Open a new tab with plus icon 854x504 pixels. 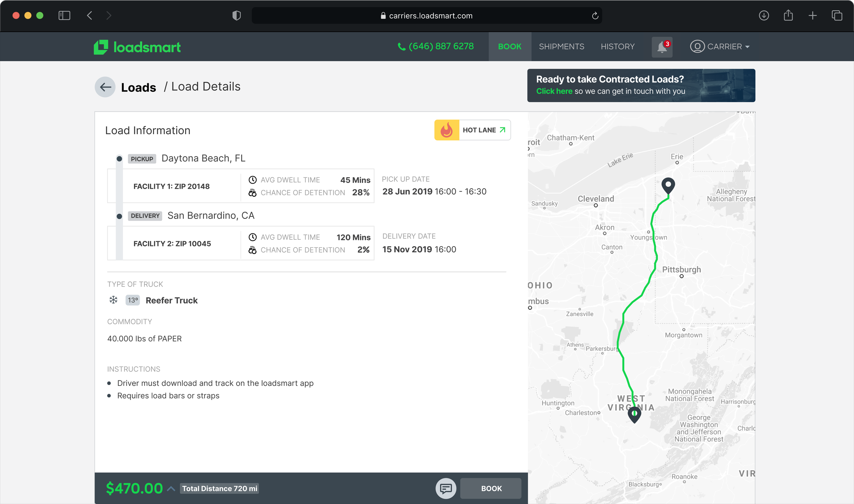coord(813,16)
